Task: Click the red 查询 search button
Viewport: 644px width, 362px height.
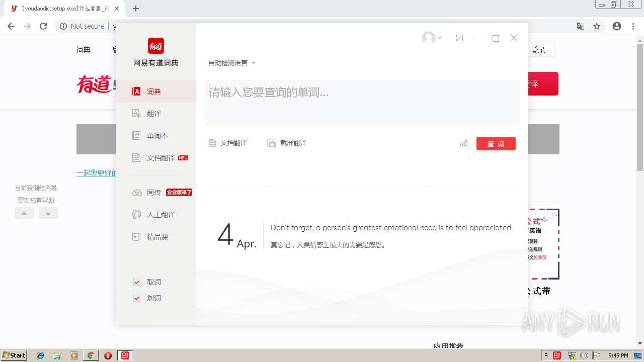Action: pos(496,144)
